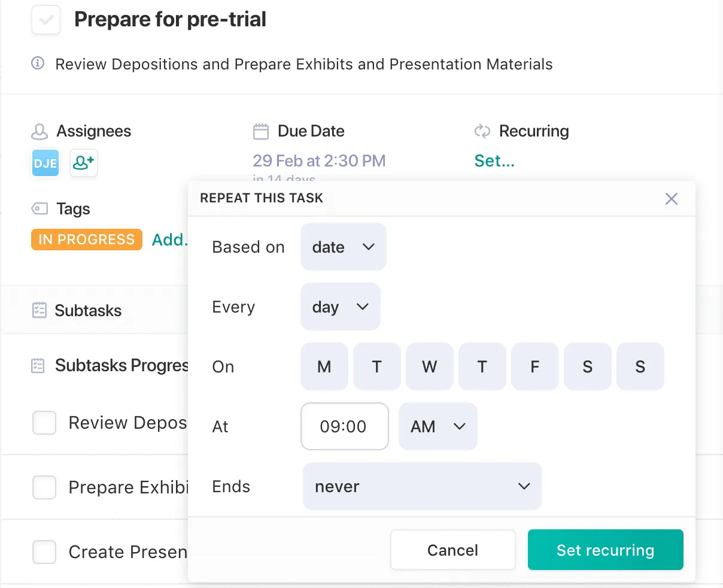723x588 pixels.
Task: Click the calendar icon beside Due Date
Action: [261, 131]
